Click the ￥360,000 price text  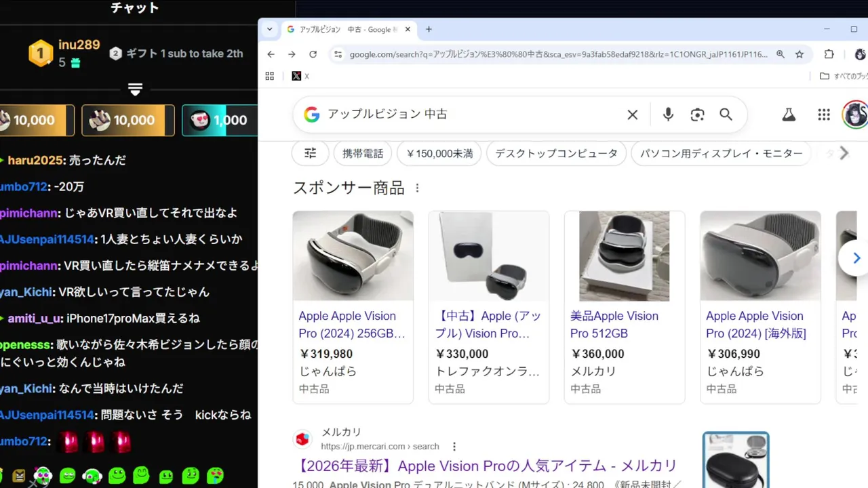tap(597, 354)
